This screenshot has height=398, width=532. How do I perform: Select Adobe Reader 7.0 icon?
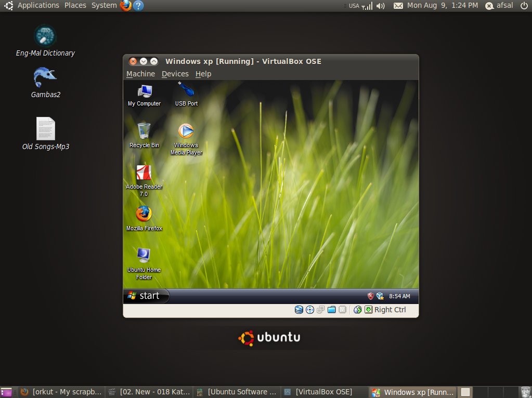point(144,181)
